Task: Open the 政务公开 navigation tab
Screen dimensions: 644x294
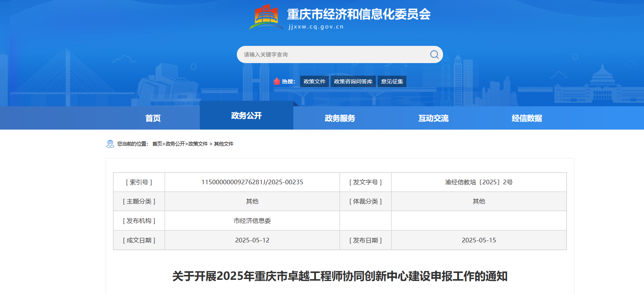Action: [x=246, y=115]
